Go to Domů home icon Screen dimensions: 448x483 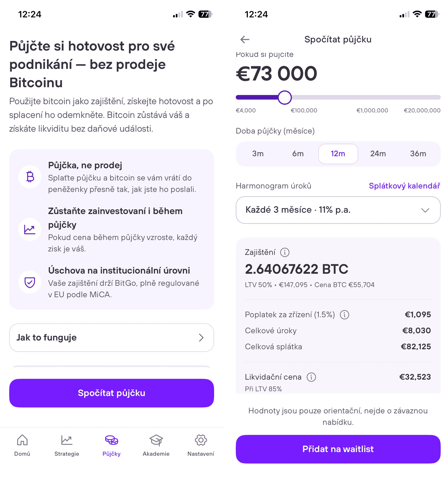tap(22, 440)
